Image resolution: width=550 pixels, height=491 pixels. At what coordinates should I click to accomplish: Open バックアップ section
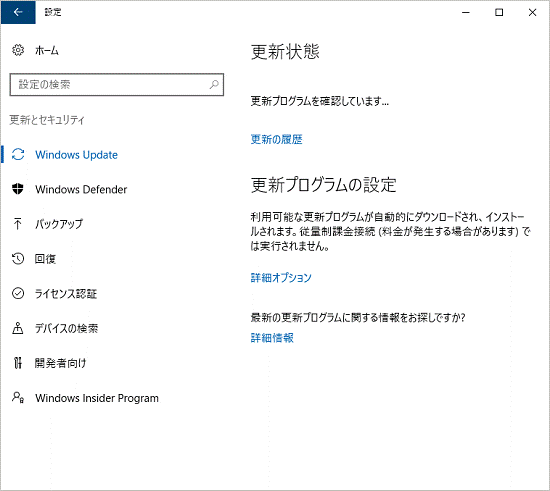click(x=59, y=224)
